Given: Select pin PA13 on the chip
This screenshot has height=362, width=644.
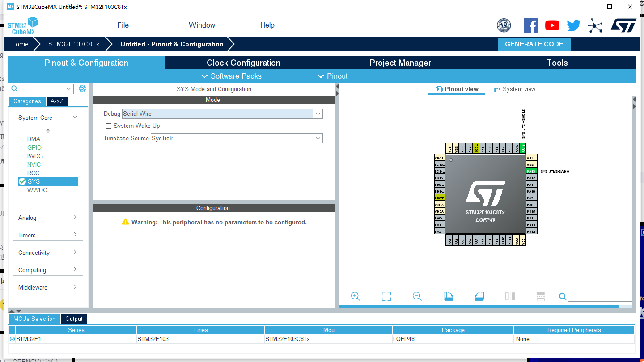Looking at the screenshot, I should click(x=531, y=171).
